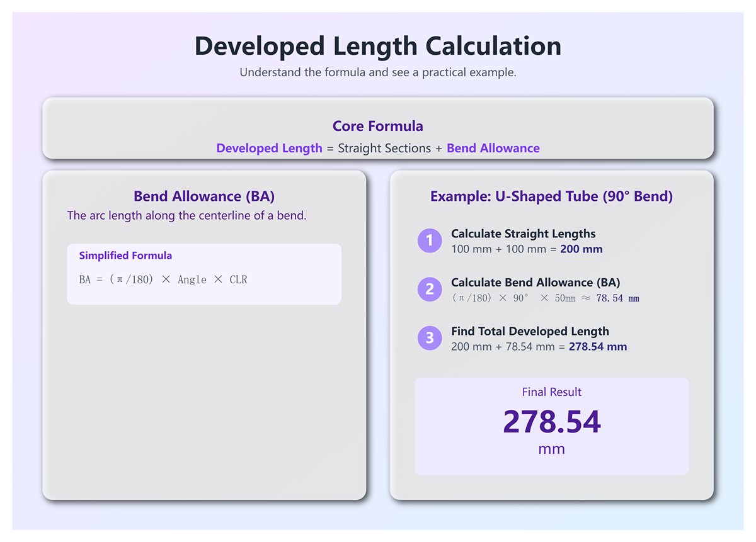756x542 pixels.
Task: Select the "Developed Length Calculation" main title
Action: point(377,47)
